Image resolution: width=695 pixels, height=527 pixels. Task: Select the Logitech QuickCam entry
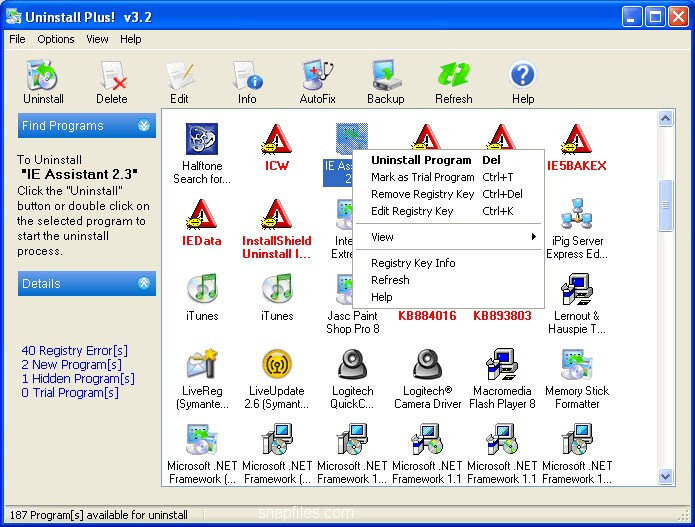(x=352, y=379)
